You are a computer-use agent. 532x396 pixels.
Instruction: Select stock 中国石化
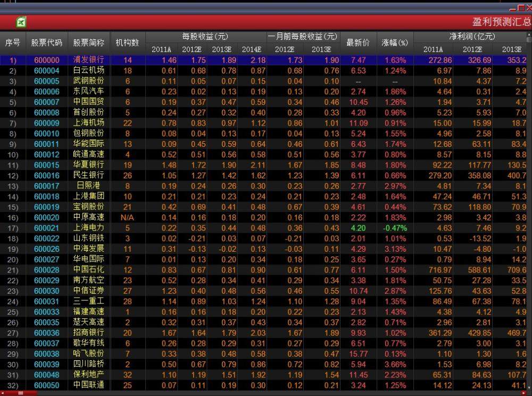tap(88, 270)
